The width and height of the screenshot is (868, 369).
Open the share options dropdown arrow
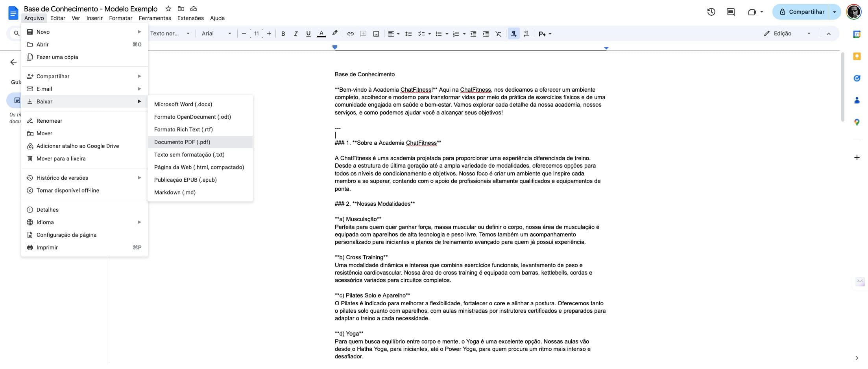coord(835,12)
